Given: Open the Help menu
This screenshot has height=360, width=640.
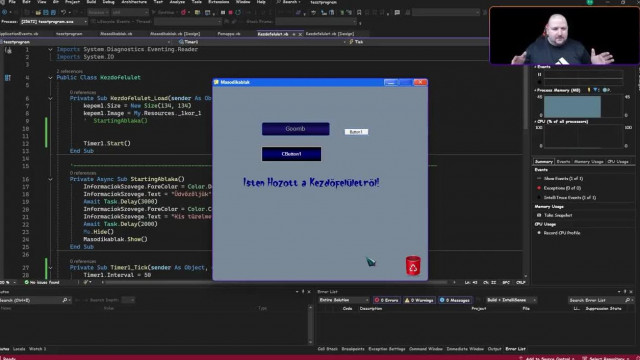Looking at the screenshot, I should (261, 2).
